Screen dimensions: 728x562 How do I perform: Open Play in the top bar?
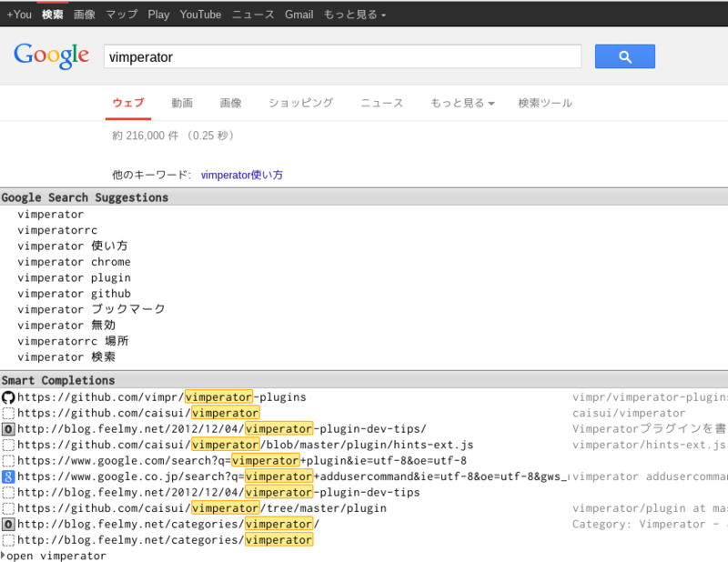158,15
